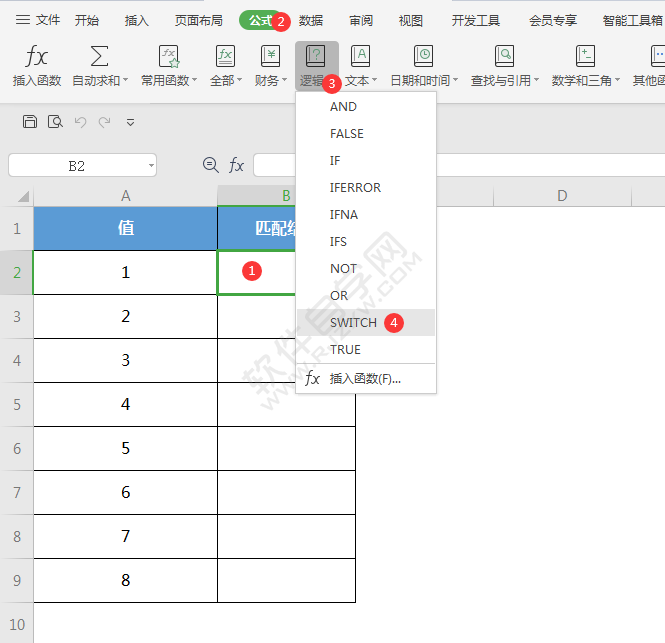665x643 pixels.
Task: Choose NOT from the logic menu
Action: coord(366,268)
